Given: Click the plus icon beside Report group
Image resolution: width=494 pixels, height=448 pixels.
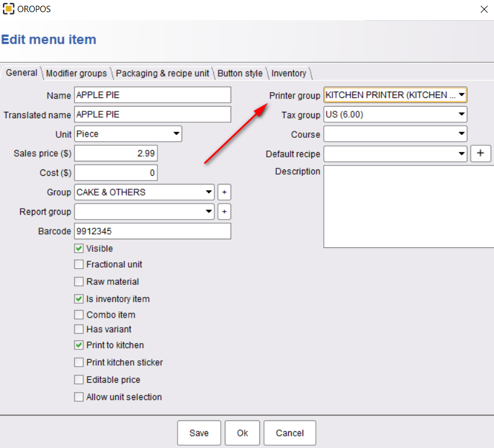Looking at the screenshot, I should pos(224,212).
